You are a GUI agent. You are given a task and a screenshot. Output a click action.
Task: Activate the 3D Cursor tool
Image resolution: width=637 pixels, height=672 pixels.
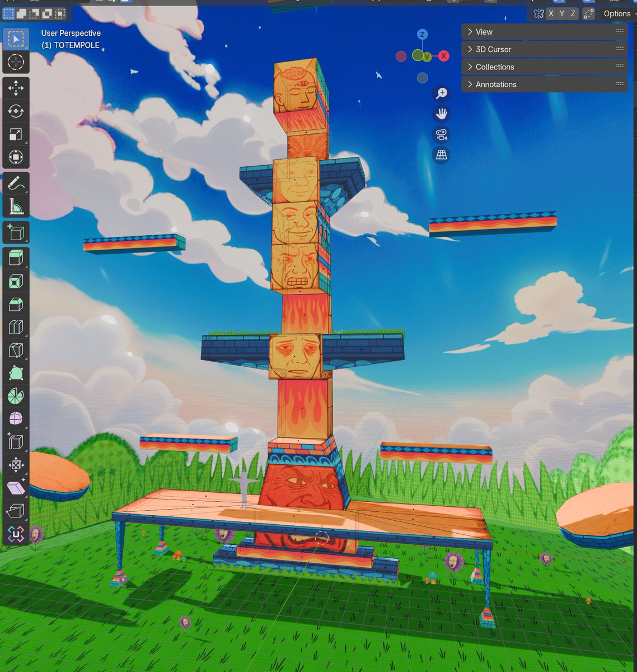(x=16, y=62)
